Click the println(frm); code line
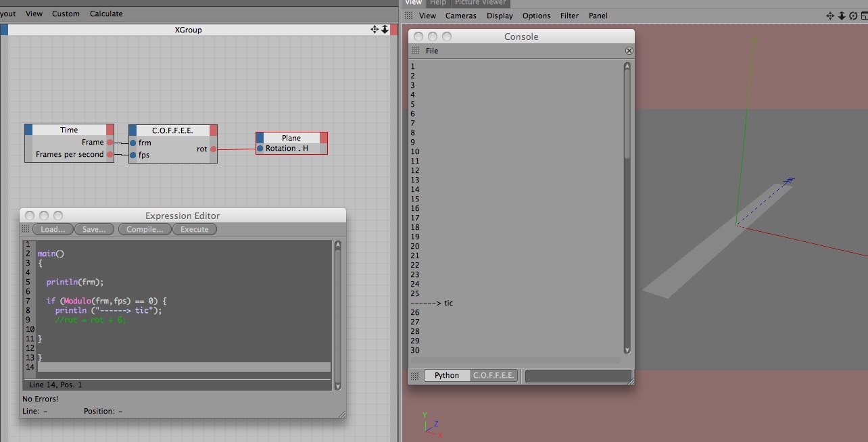 75,282
